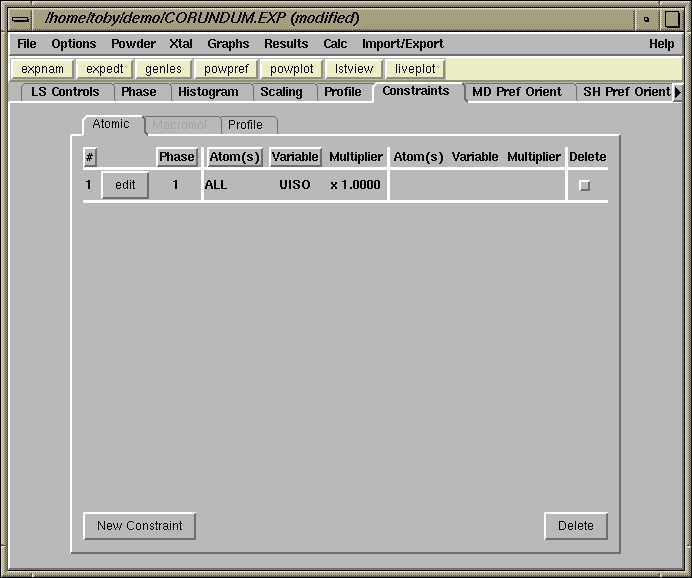Select the Atomic constraints sub-tab
Viewport: 692px width, 578px height.
click(x=111, y=124)
